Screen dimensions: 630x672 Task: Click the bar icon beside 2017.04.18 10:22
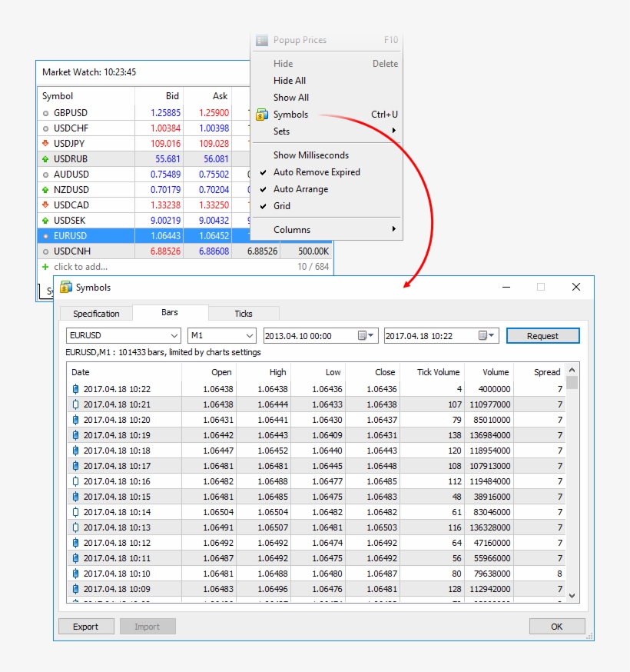coord(75,388)
